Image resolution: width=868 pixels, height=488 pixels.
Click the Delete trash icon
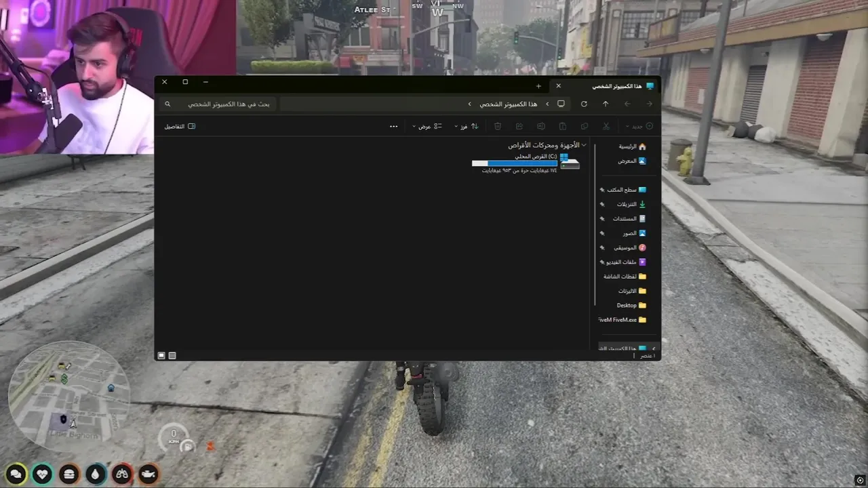[498, 126]
